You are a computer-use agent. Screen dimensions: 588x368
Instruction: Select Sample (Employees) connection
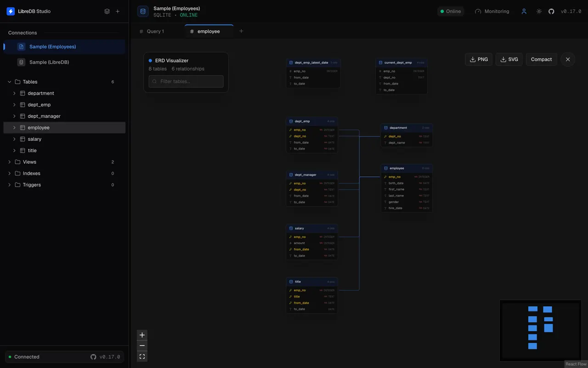pos(64,46)
